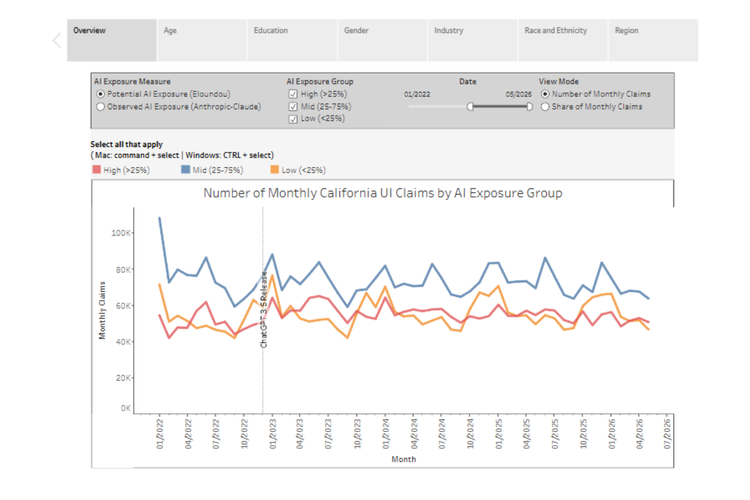Open the Region tab
750x500 pixels.
[x=653, y=40]
